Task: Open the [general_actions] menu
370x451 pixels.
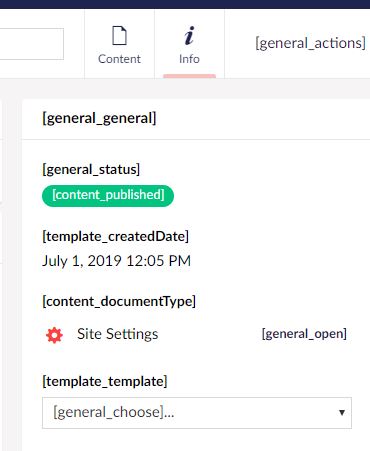Action: pos(310,43)
